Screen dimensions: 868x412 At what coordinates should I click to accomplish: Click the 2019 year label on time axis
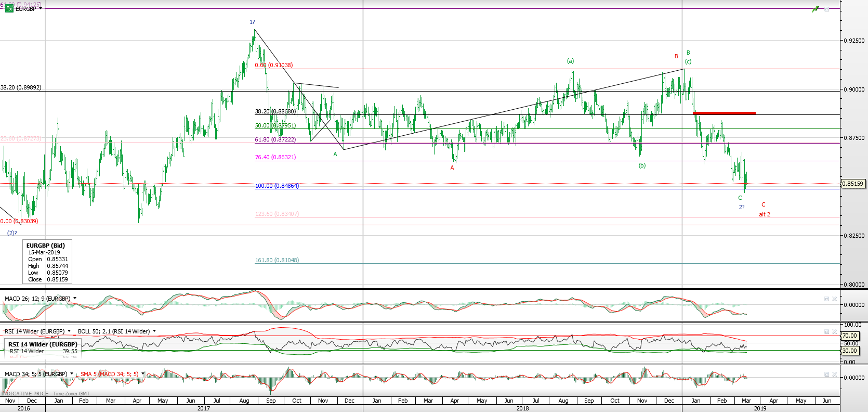coord(760,408)
